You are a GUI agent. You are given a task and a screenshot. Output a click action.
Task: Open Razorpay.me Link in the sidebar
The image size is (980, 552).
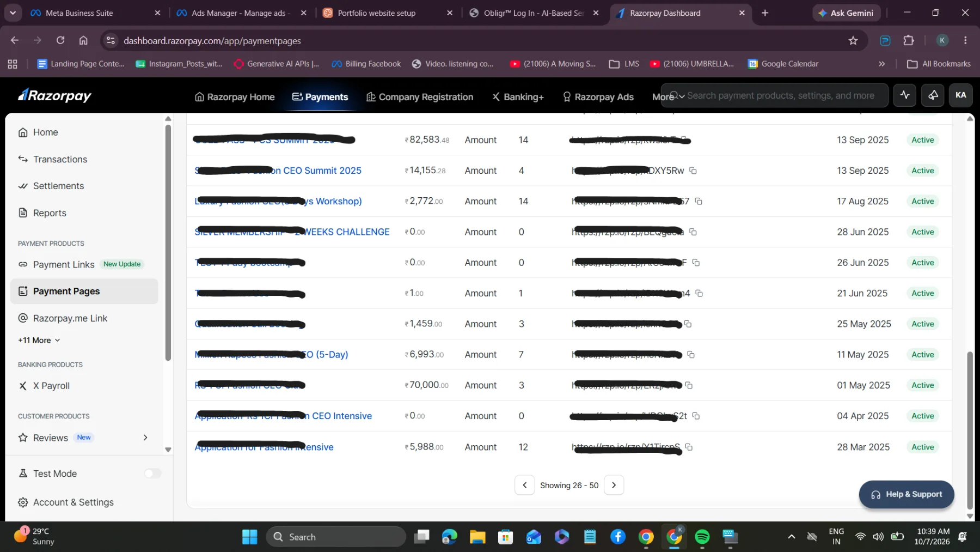[63, 318]
